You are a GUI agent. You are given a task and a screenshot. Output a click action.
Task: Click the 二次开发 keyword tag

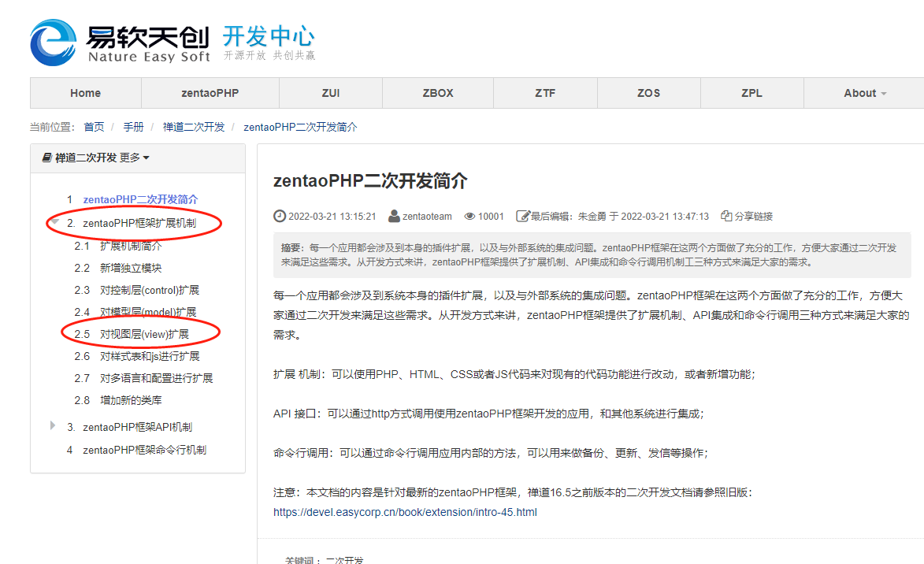pos(345,560)
